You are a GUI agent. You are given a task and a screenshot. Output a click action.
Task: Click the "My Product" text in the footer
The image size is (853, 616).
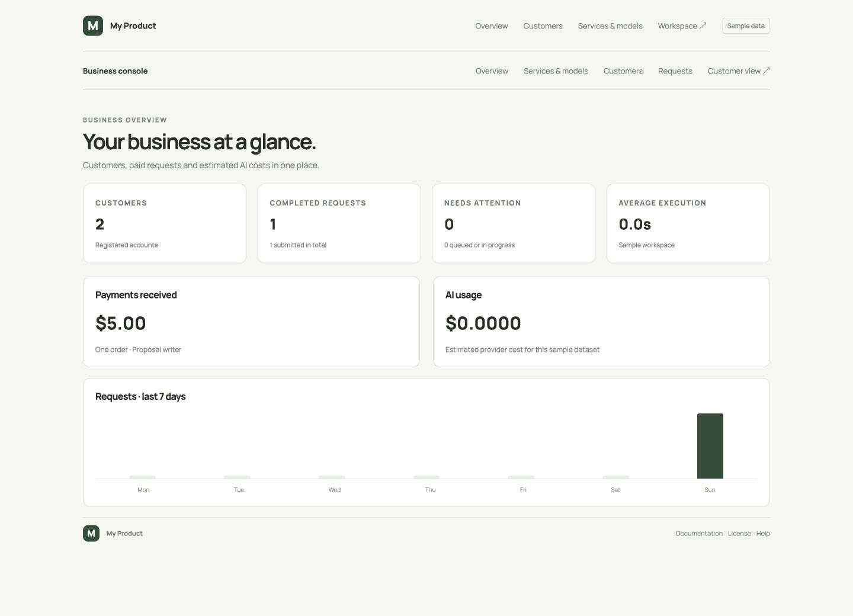[x=124, y=534]
